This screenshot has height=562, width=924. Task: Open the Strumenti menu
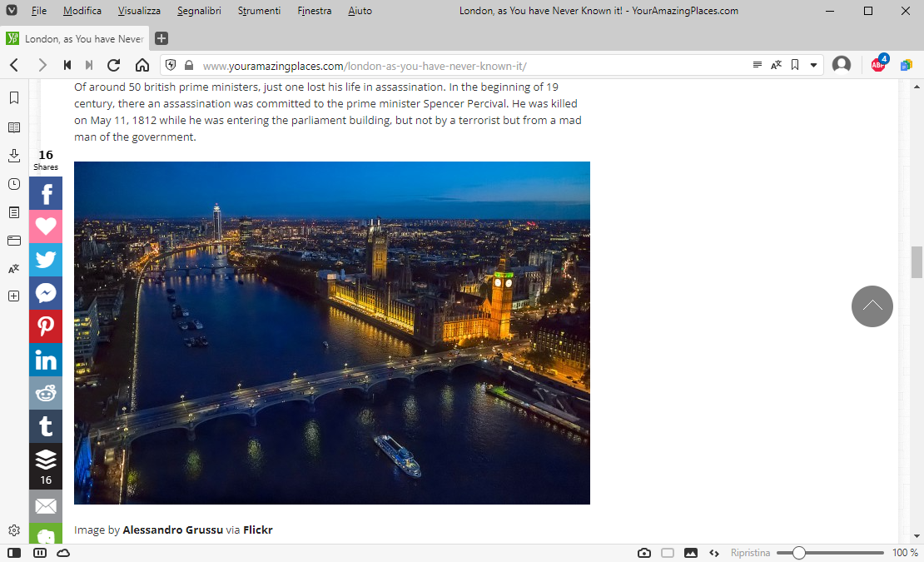(259, 11)
